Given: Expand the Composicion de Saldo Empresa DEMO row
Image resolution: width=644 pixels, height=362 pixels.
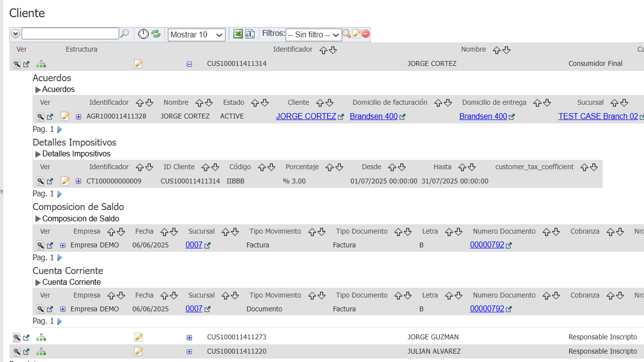Looking at the screenshot, I should (63, 245).
